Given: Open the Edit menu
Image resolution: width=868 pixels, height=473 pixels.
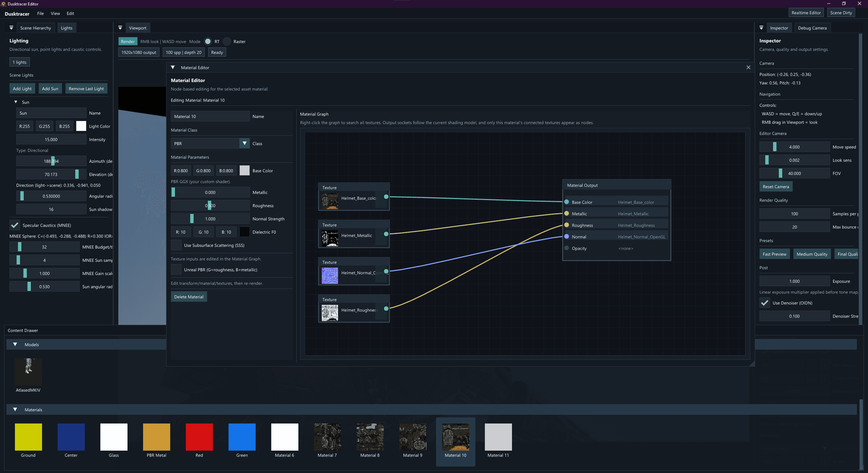Looking at the screenshot, I should (x=70, y=14).
